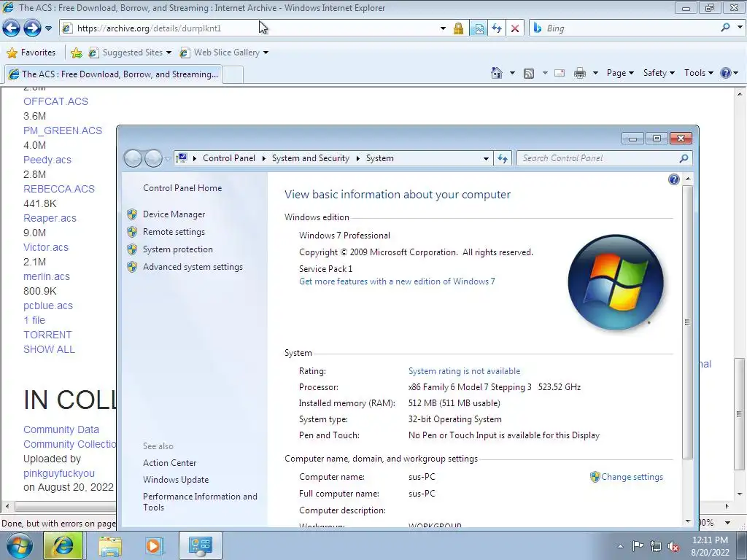This screenshot has height=560, width=747.
Task: Open Control Panel address history dropdown
Action: click(486, 158)
